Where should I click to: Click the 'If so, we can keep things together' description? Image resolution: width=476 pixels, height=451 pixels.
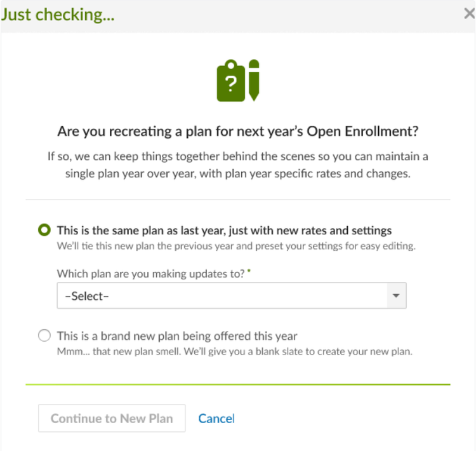pyautogui.click(x=238, y=165)
